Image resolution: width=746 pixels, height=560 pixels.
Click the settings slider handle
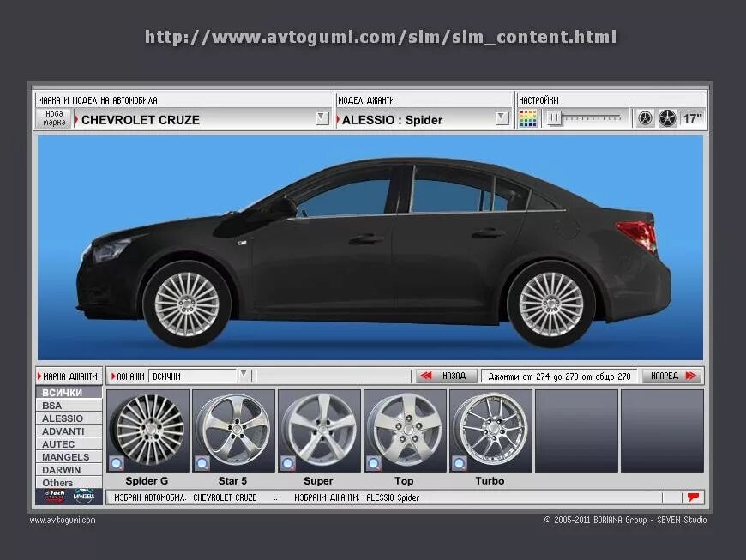click(x=555, y=118)
